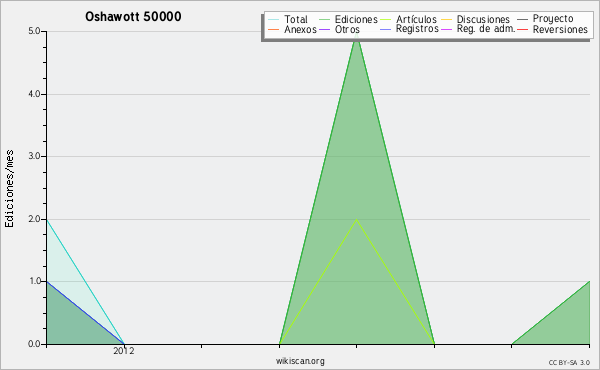Click the 5.0 y-axis tick label
Screen dimensions: 600x370
pyautogui.click(x=34, y=31)
